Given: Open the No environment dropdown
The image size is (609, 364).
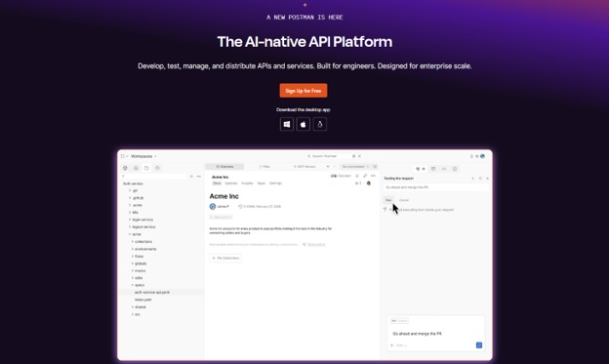Looking at the screenshot, I should point(355,167).
